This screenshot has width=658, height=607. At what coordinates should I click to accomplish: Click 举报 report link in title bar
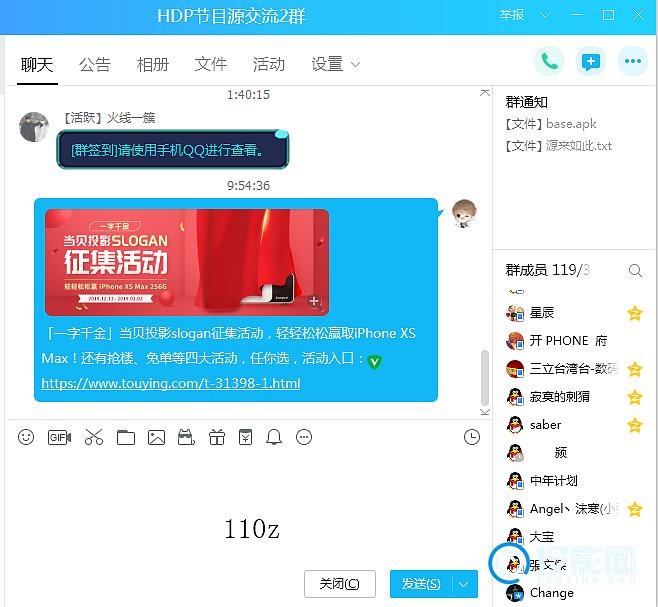pos(512,15)
